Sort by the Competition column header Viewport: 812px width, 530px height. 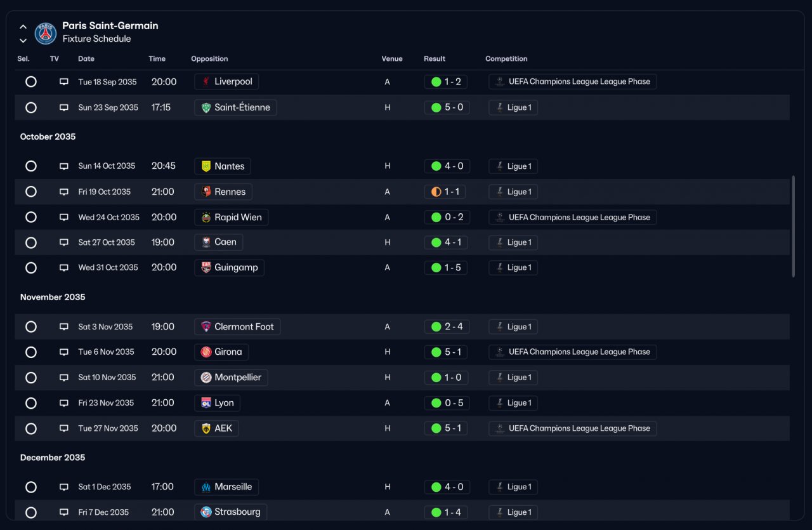[x=506, y=58]
